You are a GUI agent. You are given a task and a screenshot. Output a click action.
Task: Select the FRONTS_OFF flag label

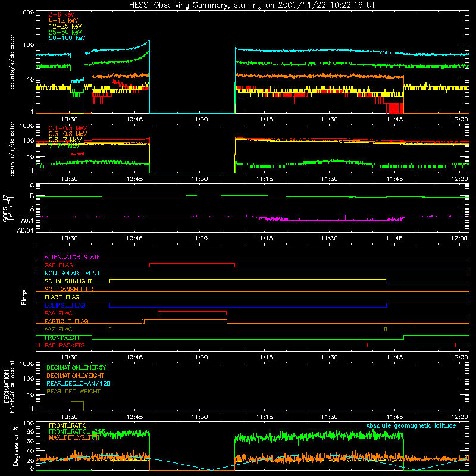(x=62, y=337)
